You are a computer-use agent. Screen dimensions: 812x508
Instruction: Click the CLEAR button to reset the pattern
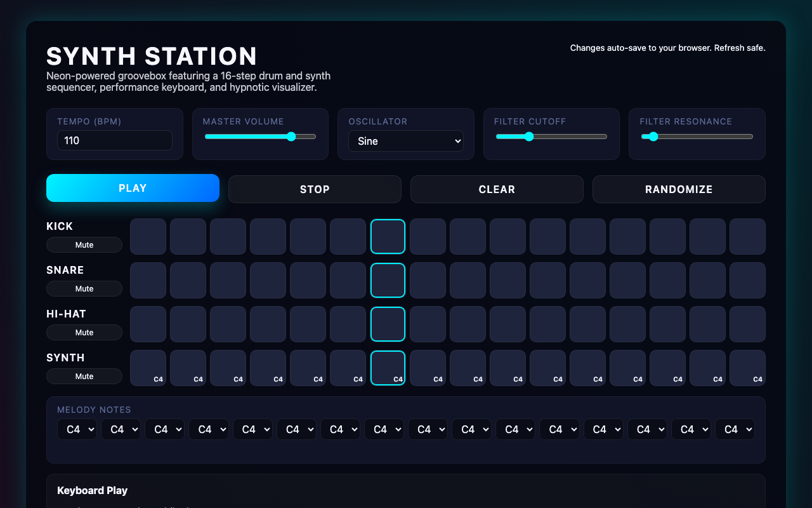click(x=497, y=189)
